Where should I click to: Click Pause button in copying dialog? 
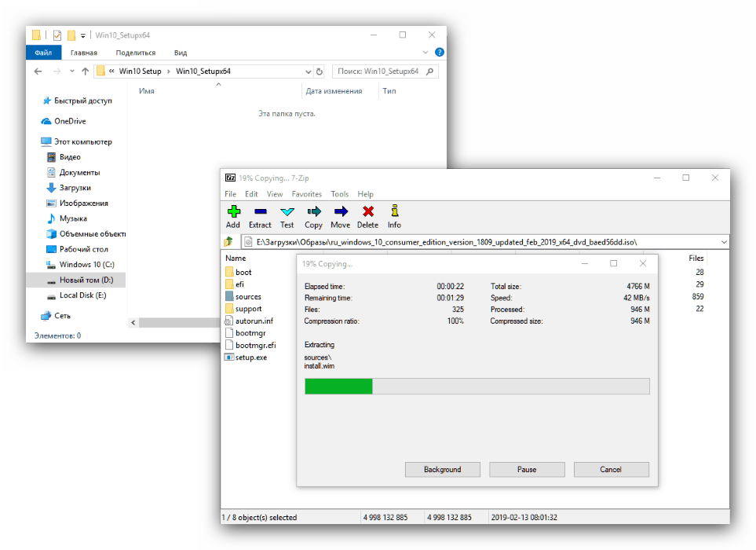click(527, 469)
